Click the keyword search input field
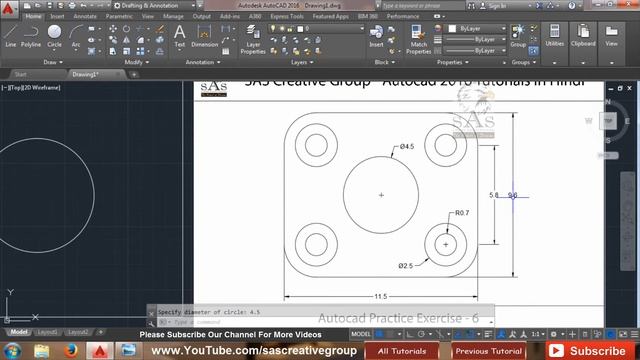This screenshot has width=640, height=360. pos(422,6)
